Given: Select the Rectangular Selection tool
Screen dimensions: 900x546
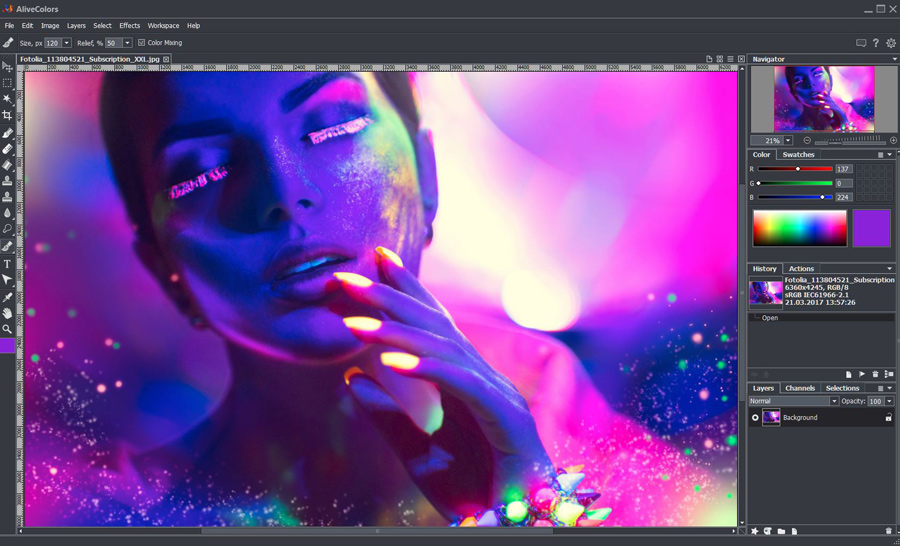Looking at the screenshot, I should [7, 83].
